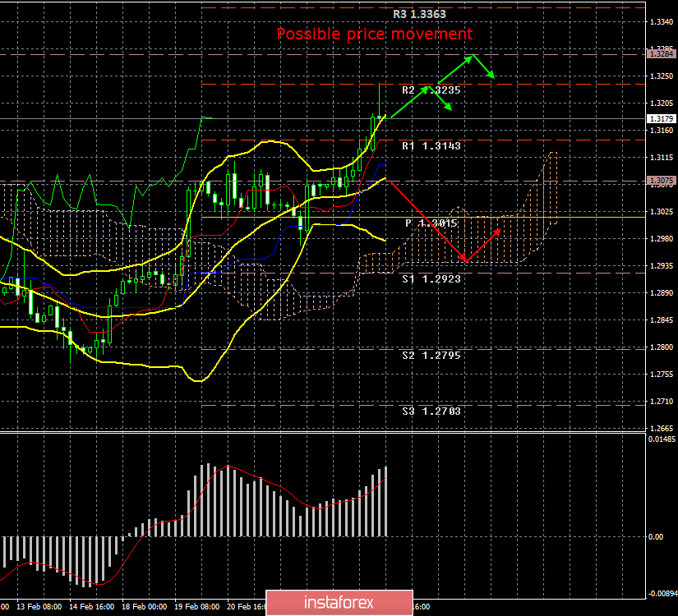Click the 1.3025 price axis value

pyautogui.click(x=662, y=212)
